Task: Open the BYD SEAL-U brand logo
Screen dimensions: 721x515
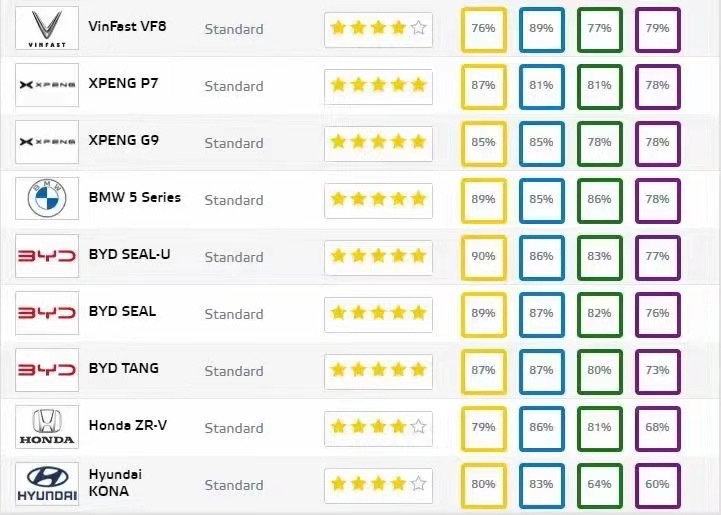Action: (x=47, y=256)
